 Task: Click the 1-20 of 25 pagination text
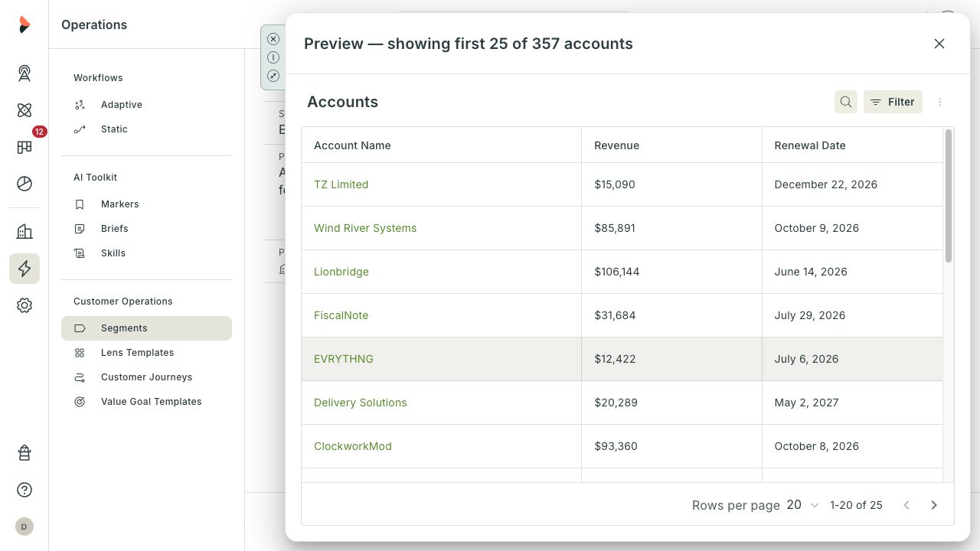coord(856,505)
